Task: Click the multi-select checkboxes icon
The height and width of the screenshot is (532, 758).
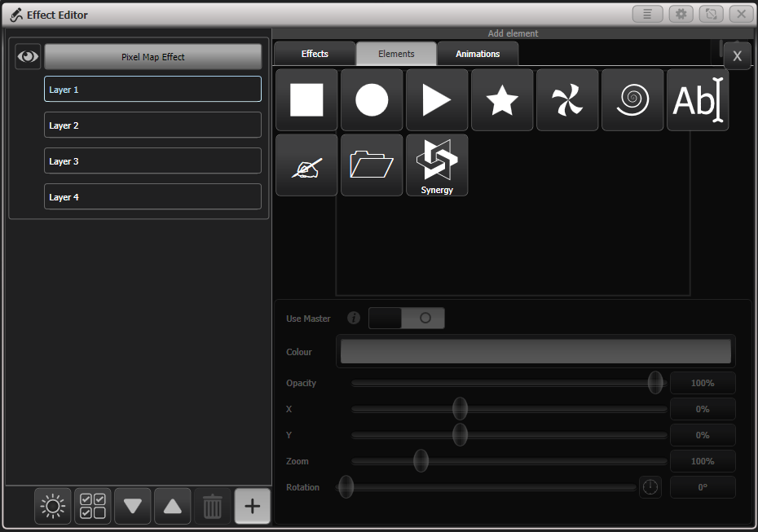Action: pyautogui.click(x=92, y=506)
